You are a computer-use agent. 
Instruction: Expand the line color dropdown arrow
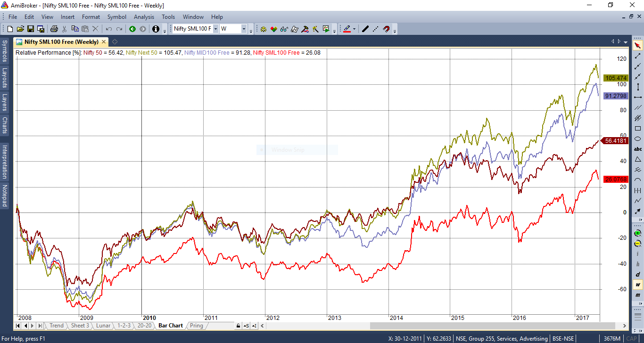pos(354,29)
